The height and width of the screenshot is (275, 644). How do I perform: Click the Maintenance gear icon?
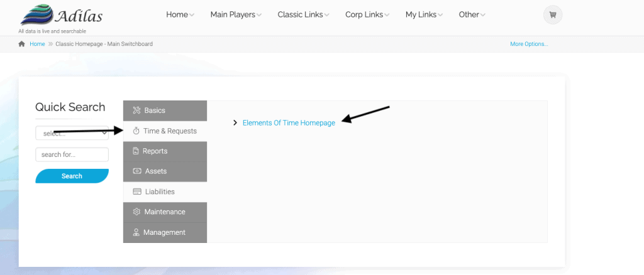click(136, 212)
